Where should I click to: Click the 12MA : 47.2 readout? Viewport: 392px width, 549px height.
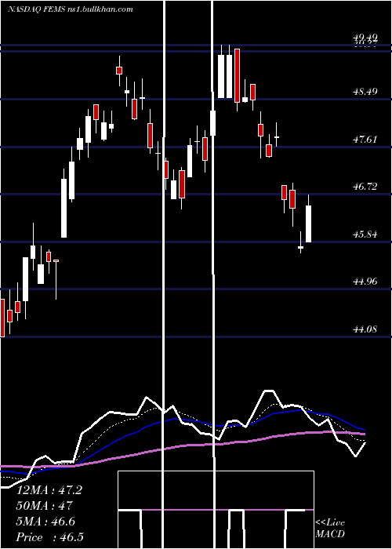pyautogui.click(x=49, y=490)
